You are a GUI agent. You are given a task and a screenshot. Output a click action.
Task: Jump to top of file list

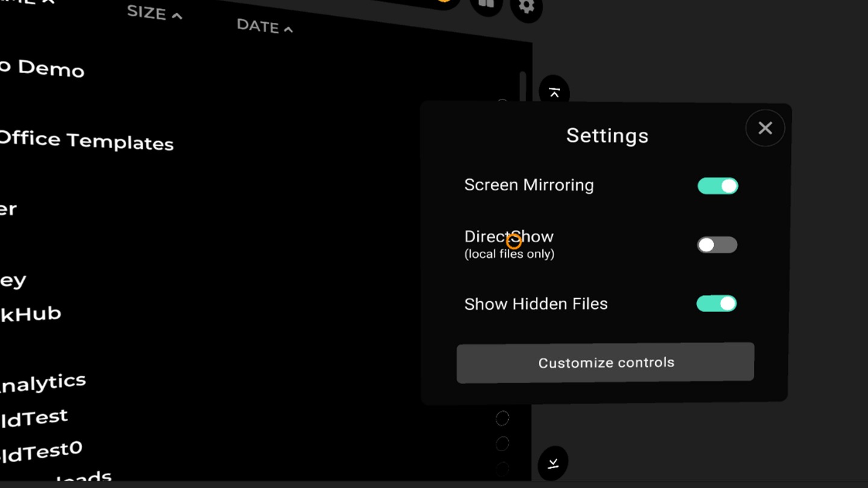click(x=554, y=93)
